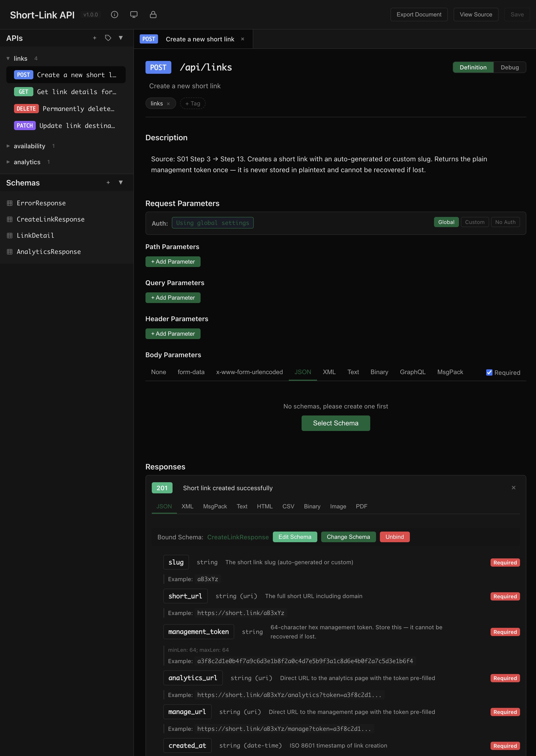
Task: Add a new schema via the Schemas plus icon
Action: coord(108,182)
